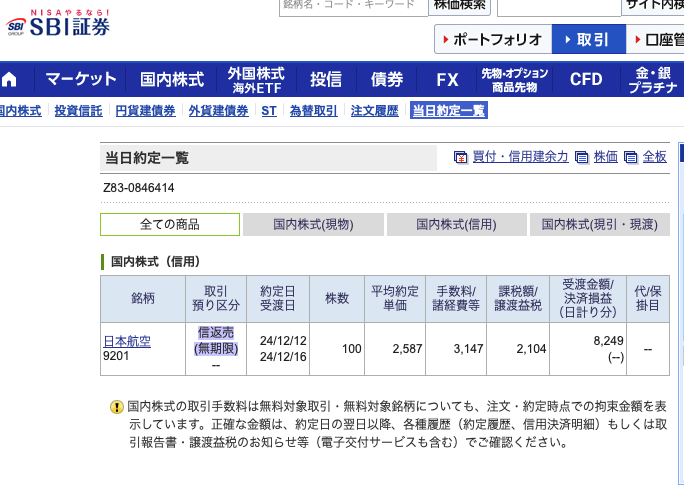
Task: Click the 株数 value 100
Action: tap(352, 349)
